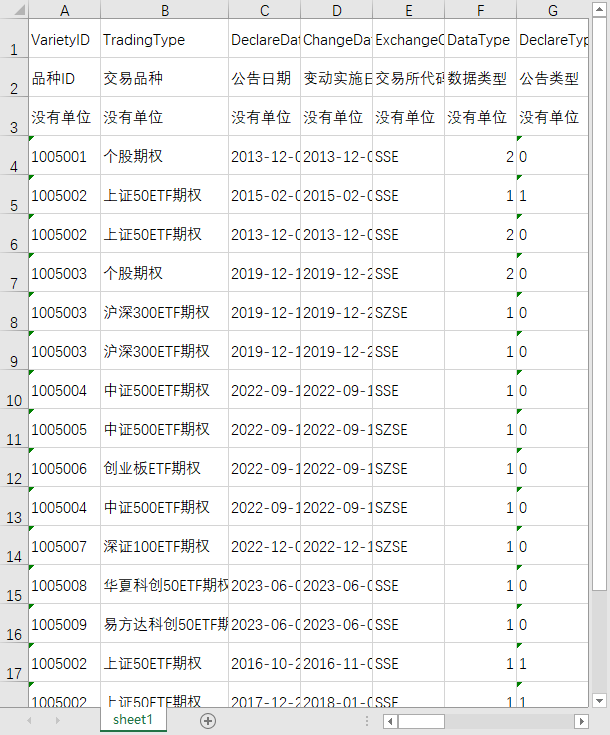Select SZSE cell in row 12

click(x=408, y=468)
